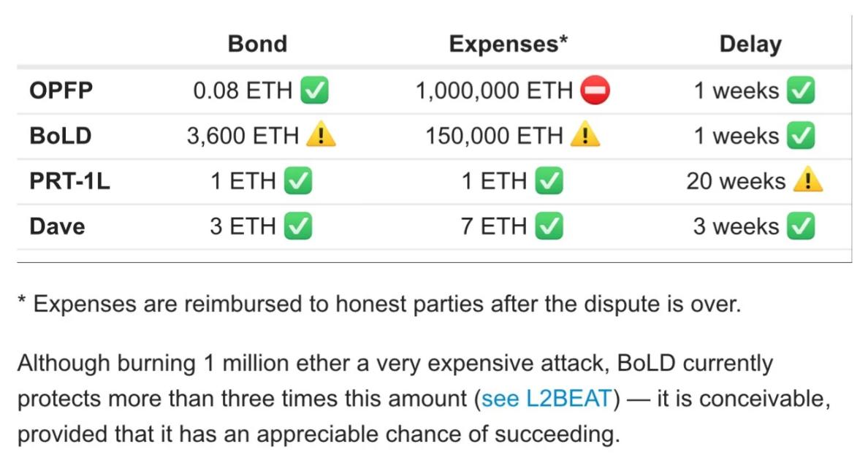Click the Bond column header
Image resolution: width=868 pixels, height=468 pixels.
(x=257, y=44)
